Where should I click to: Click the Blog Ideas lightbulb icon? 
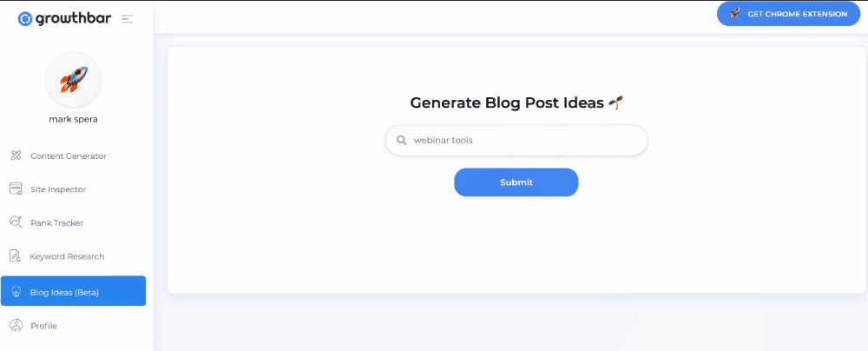coord(16,291)
